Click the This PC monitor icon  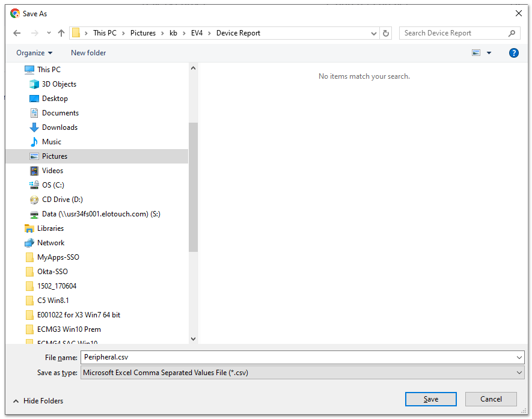29,70
